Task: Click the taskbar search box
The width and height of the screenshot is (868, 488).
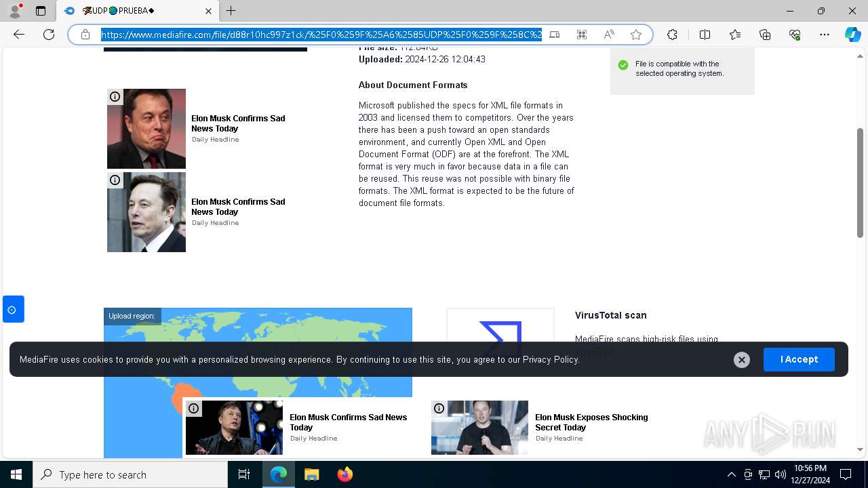Action: pyautogui.click(x=130, y=474)
